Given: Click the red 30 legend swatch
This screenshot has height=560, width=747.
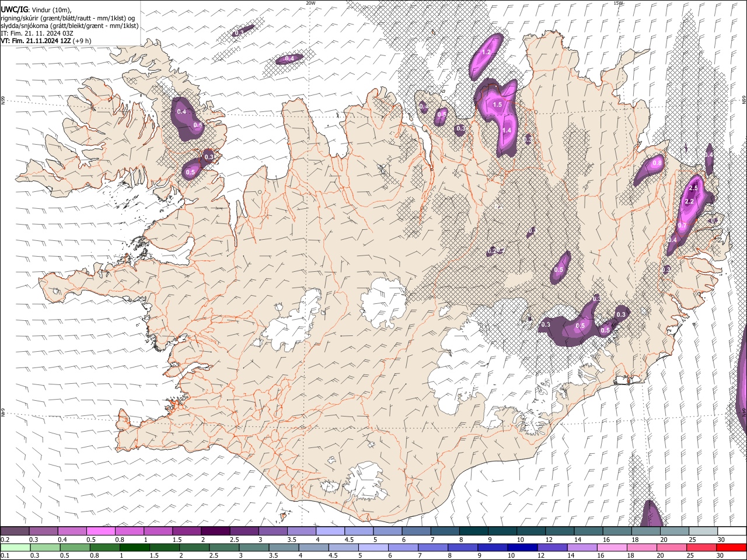Looking at the screenshot, I should (731, 547).
